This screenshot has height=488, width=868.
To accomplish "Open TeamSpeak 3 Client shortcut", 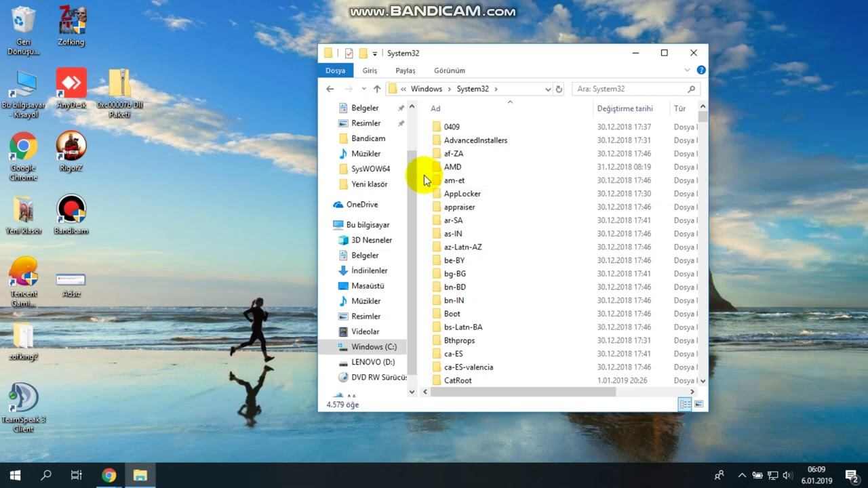I will pos(24,408).
